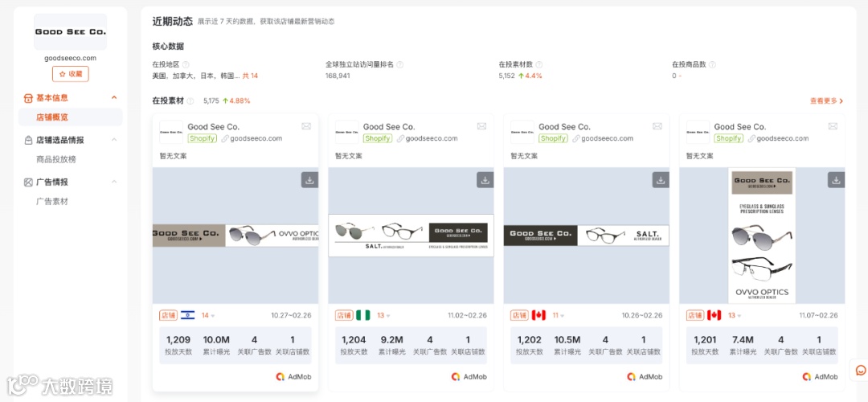Click the 基本信息 store icon
The image size is (868, 402).
coord(28,98)
